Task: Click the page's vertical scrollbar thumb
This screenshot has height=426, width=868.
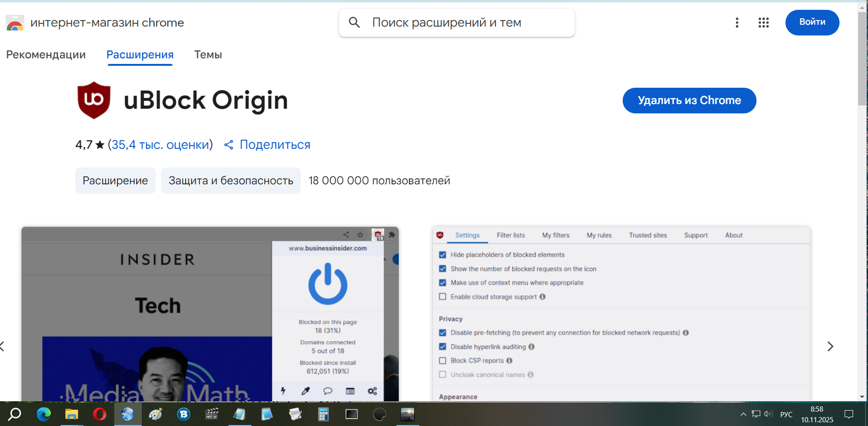Action: (x=862, y=58)
